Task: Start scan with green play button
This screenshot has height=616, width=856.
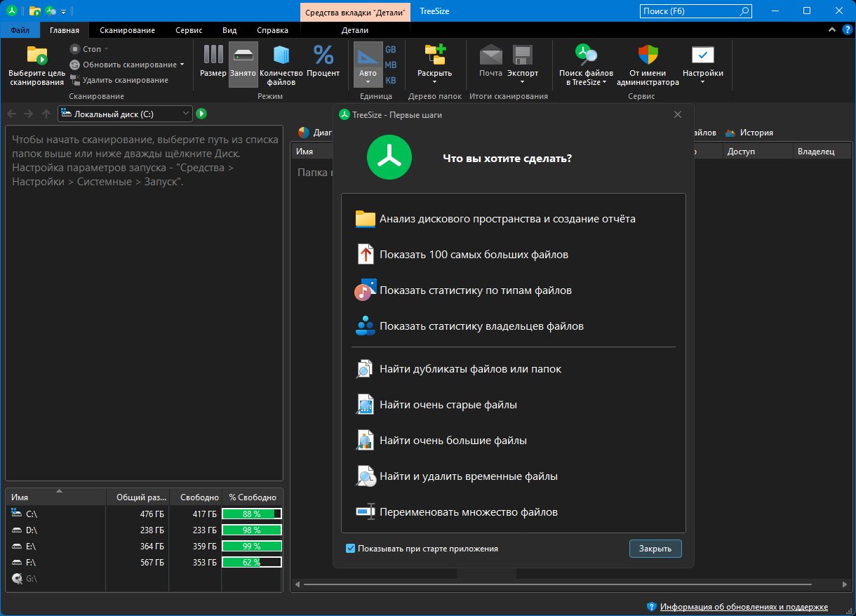Action: (x=201, y=114)
